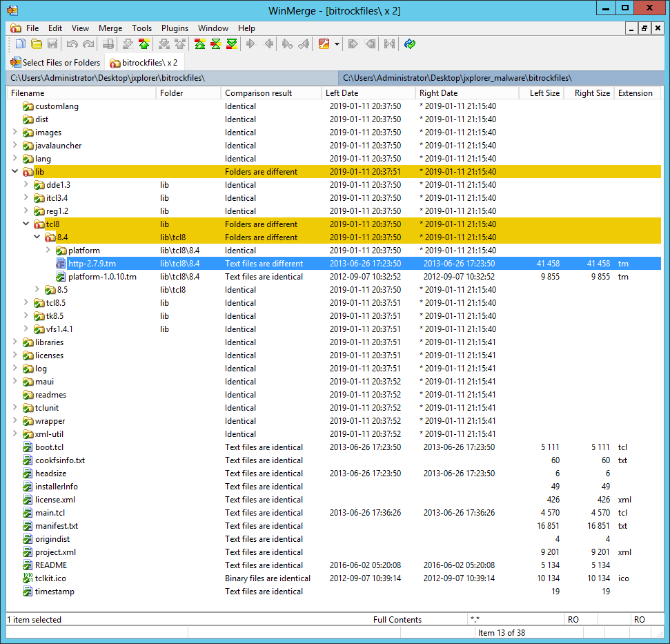Select the tclkit.ico binary file

click(x=50, y=578)
